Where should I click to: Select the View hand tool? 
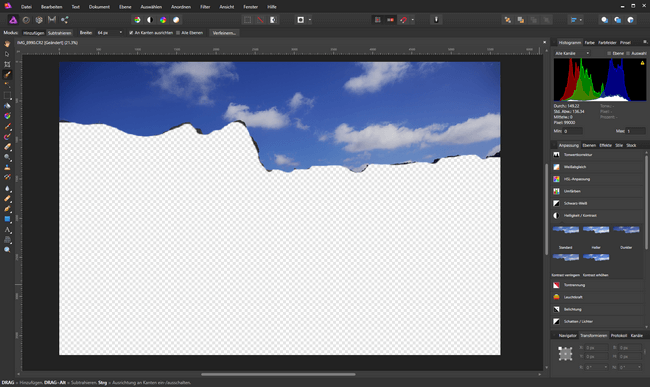7,44
